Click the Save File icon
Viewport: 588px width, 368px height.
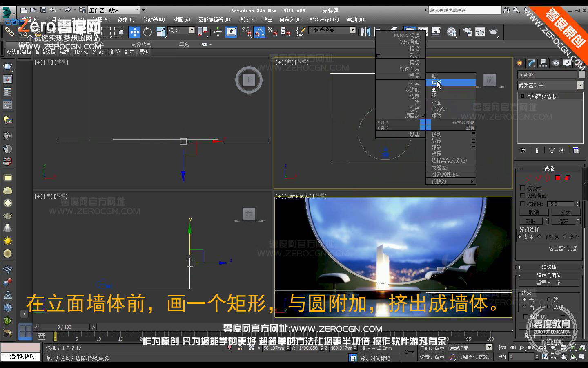pyautogui.click(x=43, y=10)
